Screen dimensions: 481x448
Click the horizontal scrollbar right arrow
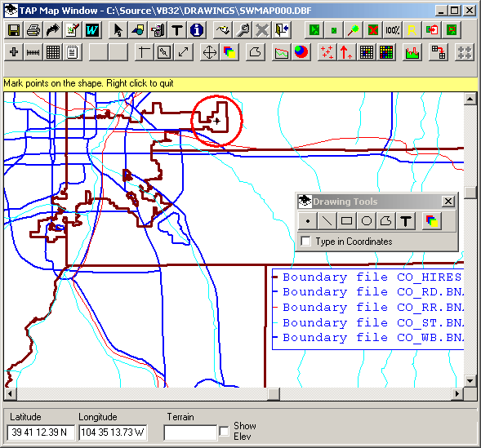coord(457,394)
